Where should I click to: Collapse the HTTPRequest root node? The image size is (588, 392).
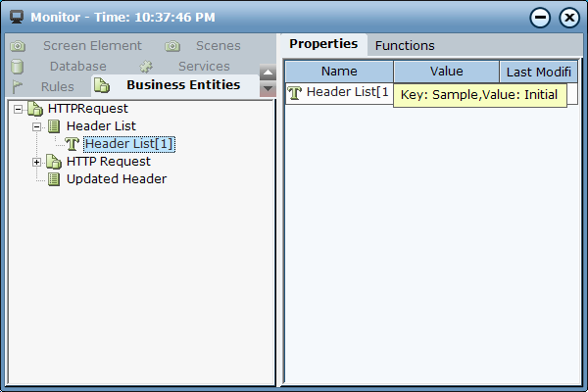pyautogui.click(x=19, y=109)
